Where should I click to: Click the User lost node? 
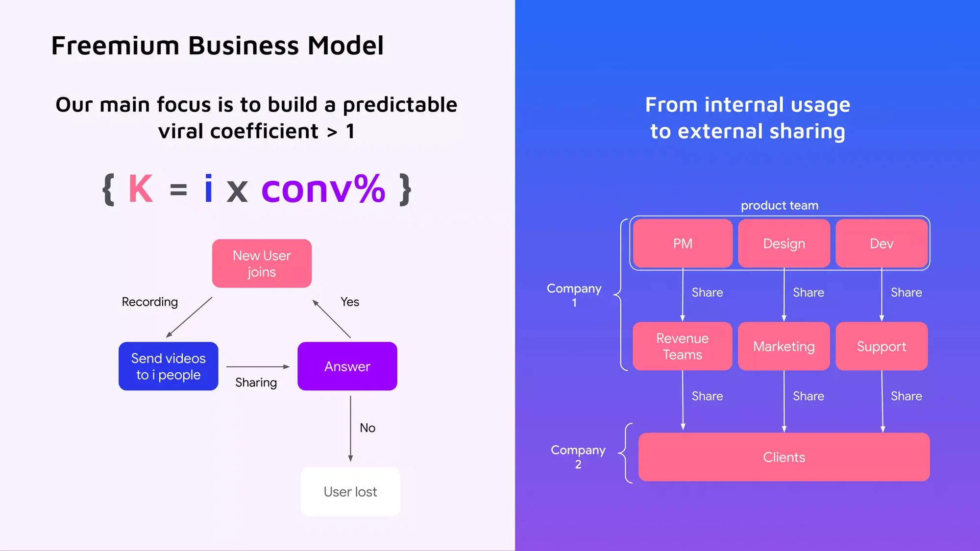(349, 491)
